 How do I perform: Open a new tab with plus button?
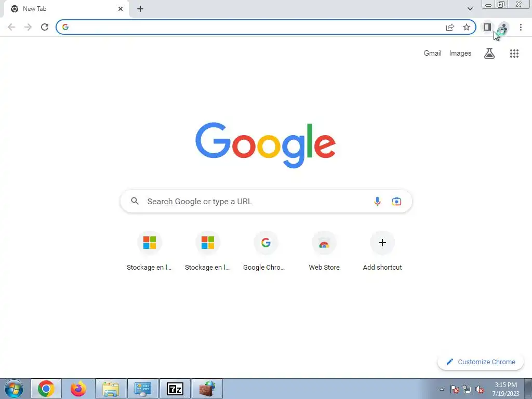click(x=140, y=9)
